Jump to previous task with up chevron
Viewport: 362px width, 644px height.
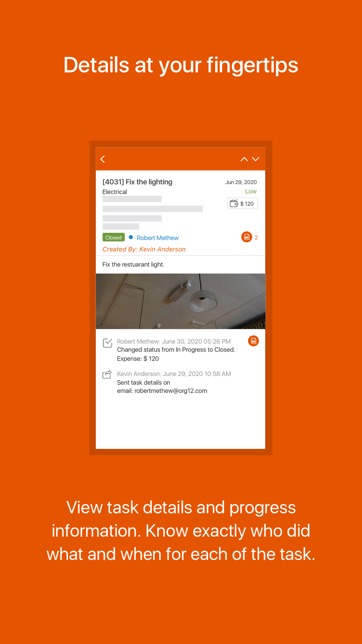click(244, 159)
